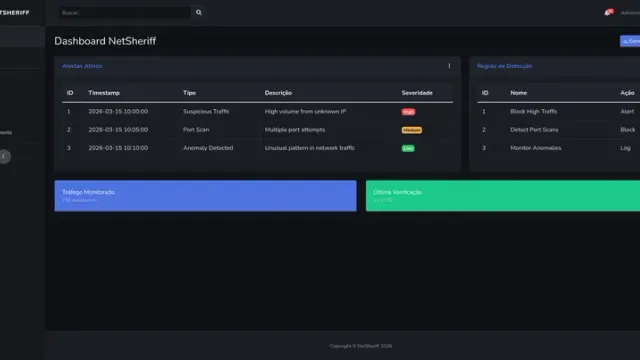This screenshot has width=640, height=360.
Task: Click the search magnifier button
Action: click(199, 13)
